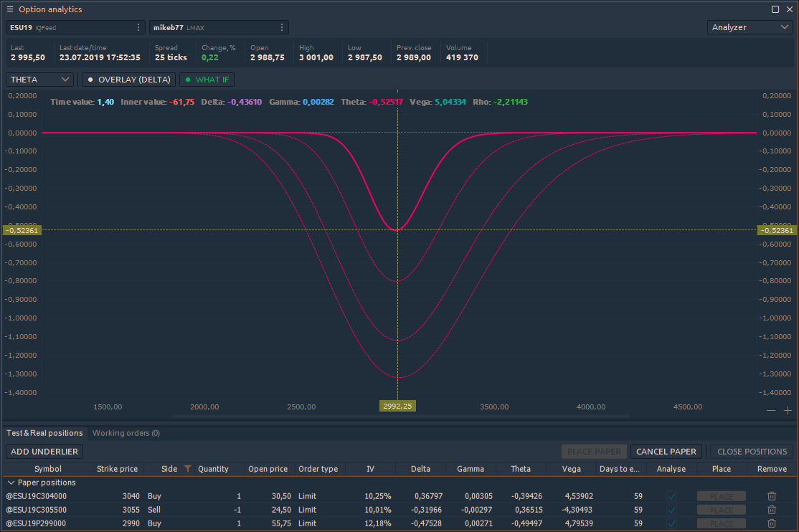Click the filter icon in the Side column

click(x=187, y=468)
